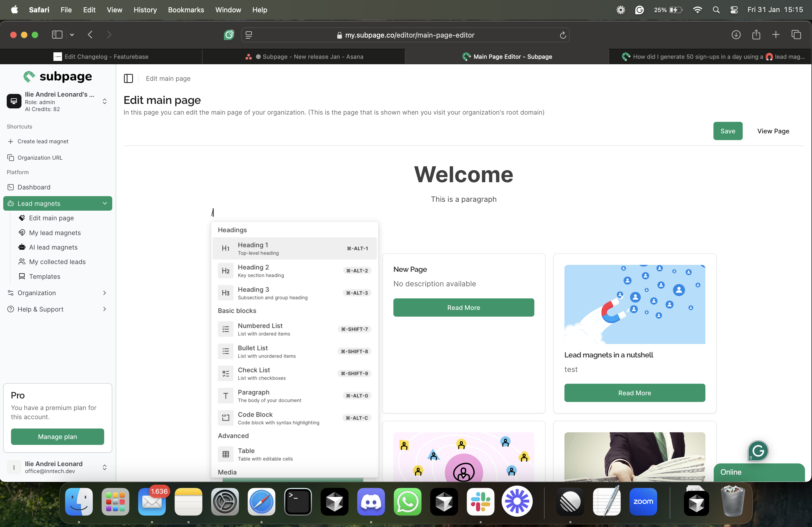The image size is (812, 527).
Task: Open Zoom from the dock
Action: tap(643, 502)
